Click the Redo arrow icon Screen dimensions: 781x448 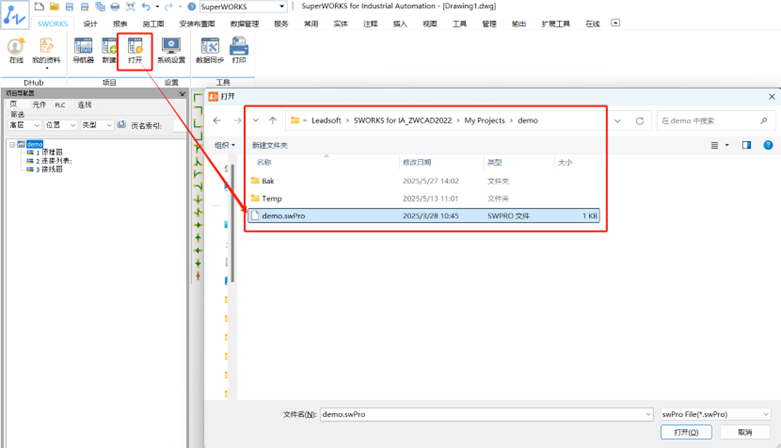(169, 6)
